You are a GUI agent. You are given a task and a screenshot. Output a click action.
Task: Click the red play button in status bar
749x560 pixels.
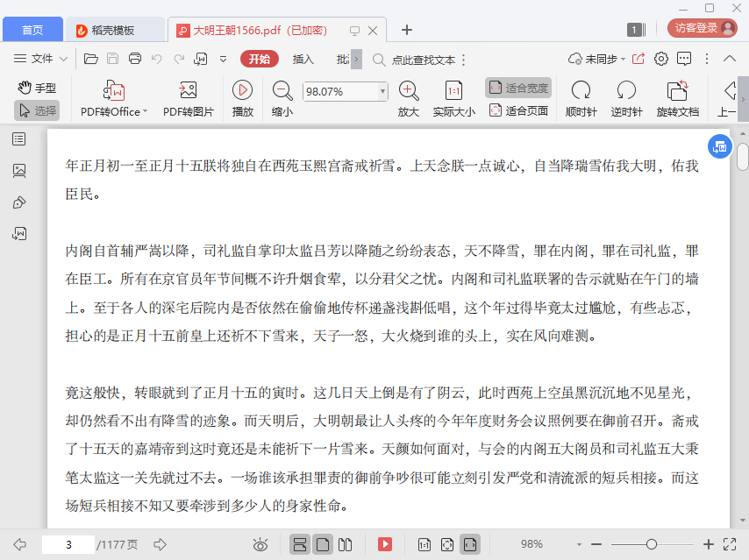[385, 544]
